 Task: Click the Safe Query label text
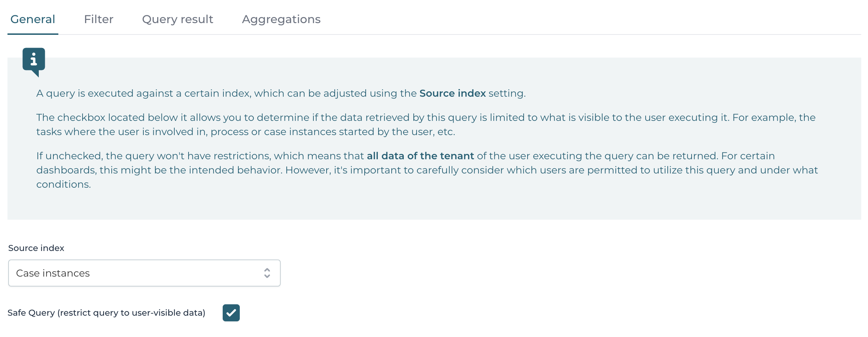(x=107, y=312)
